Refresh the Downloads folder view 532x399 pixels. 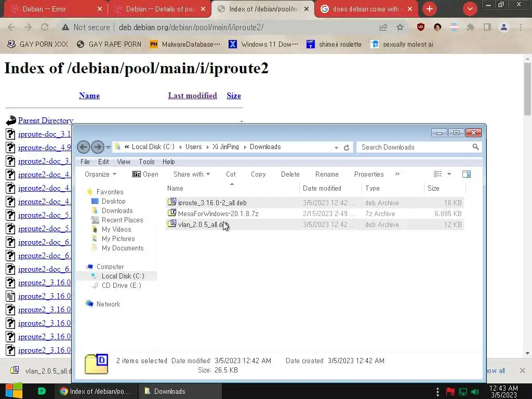click(x=347, y=148)
